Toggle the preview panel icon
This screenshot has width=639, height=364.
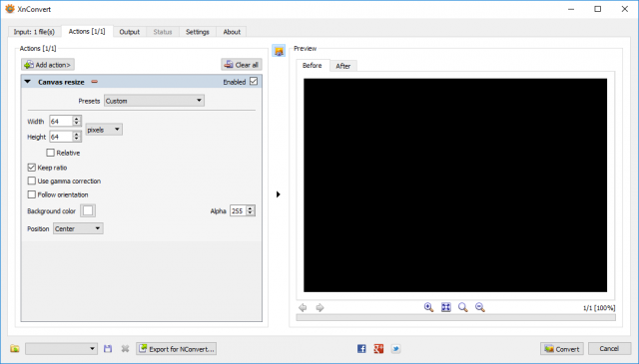pyautogui.click(x=279, y=51)
